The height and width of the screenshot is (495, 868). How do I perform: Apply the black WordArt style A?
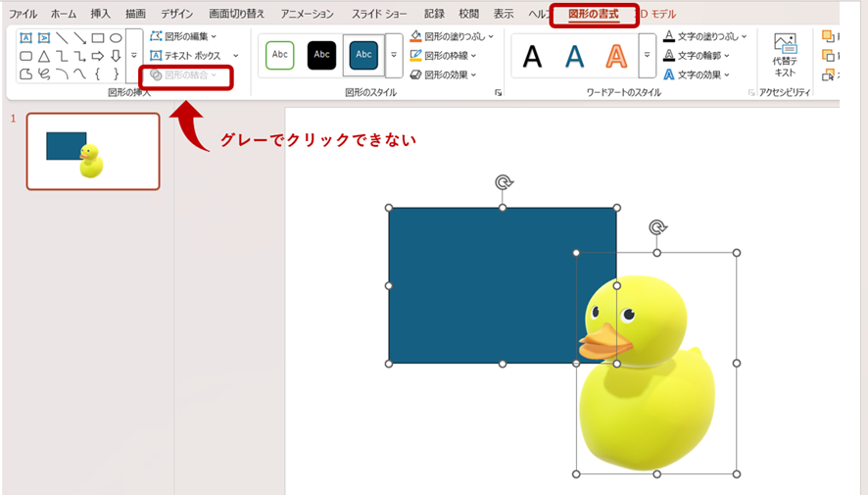click(532, 57)
